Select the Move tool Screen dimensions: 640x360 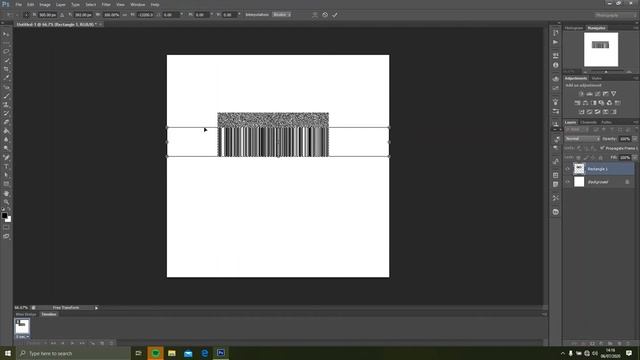[6, 34]
